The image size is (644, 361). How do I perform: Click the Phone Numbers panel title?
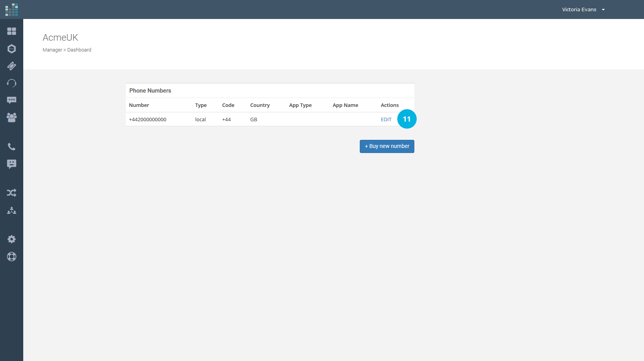point(150,91)
